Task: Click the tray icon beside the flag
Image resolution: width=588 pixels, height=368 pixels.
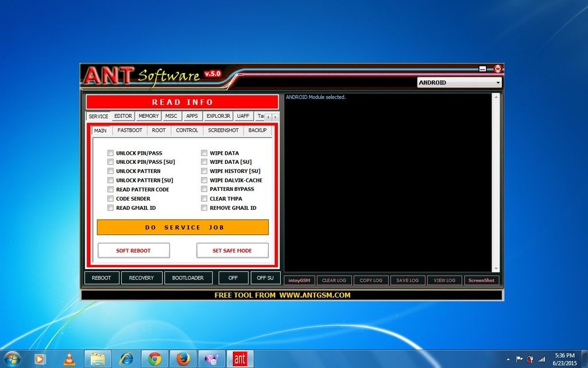Action: point(530,359)
